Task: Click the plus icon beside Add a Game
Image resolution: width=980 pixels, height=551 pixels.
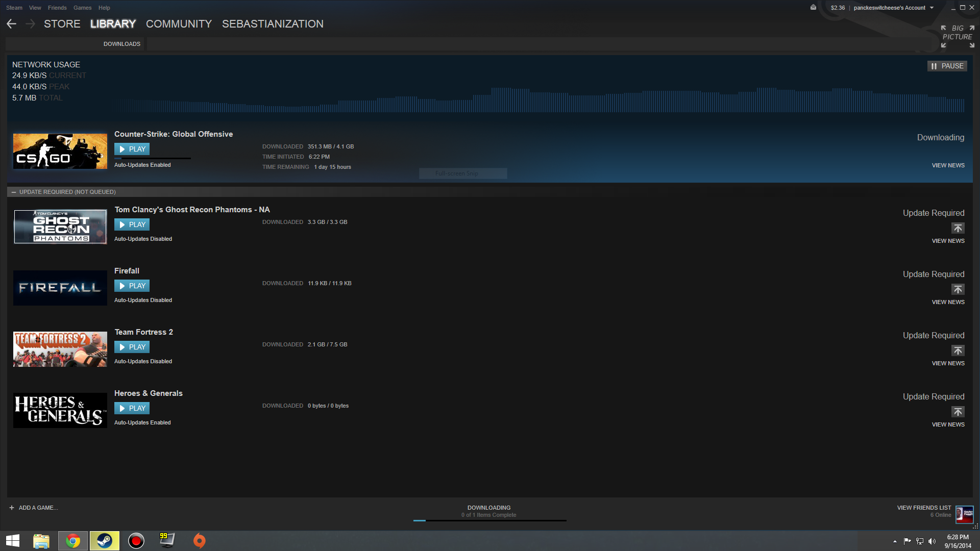Action: 12,508
